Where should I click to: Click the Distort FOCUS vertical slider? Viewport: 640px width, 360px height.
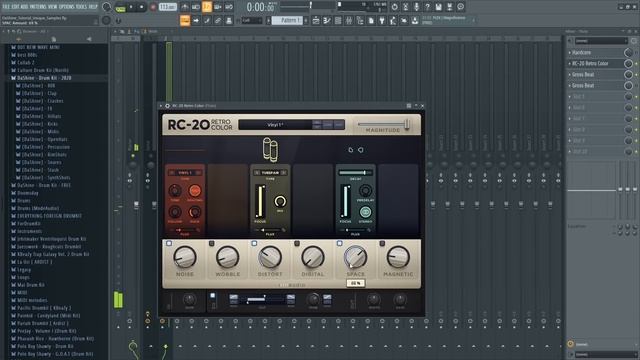(x=260, y=201)
